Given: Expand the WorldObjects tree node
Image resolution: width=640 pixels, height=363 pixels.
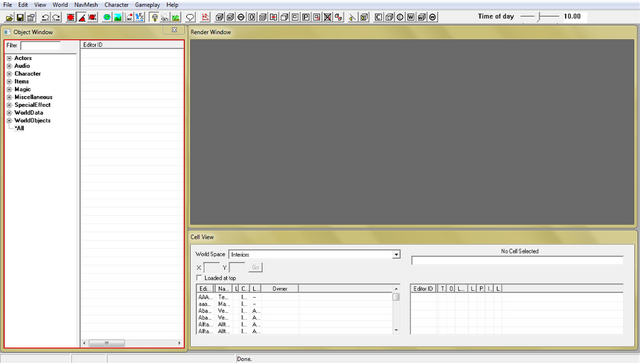Looking at the screenshot, I should tap(9, 120).
